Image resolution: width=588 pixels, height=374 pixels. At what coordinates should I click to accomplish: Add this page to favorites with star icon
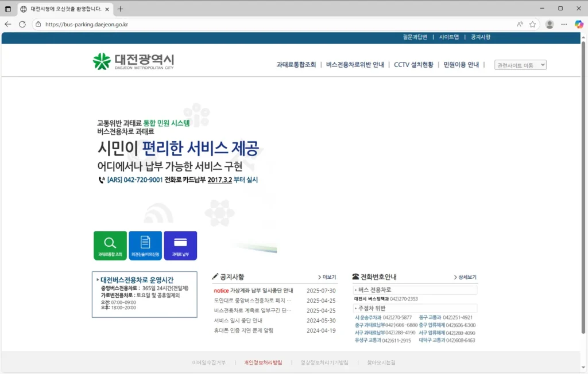pyautogui.click(x=532, y=24)
